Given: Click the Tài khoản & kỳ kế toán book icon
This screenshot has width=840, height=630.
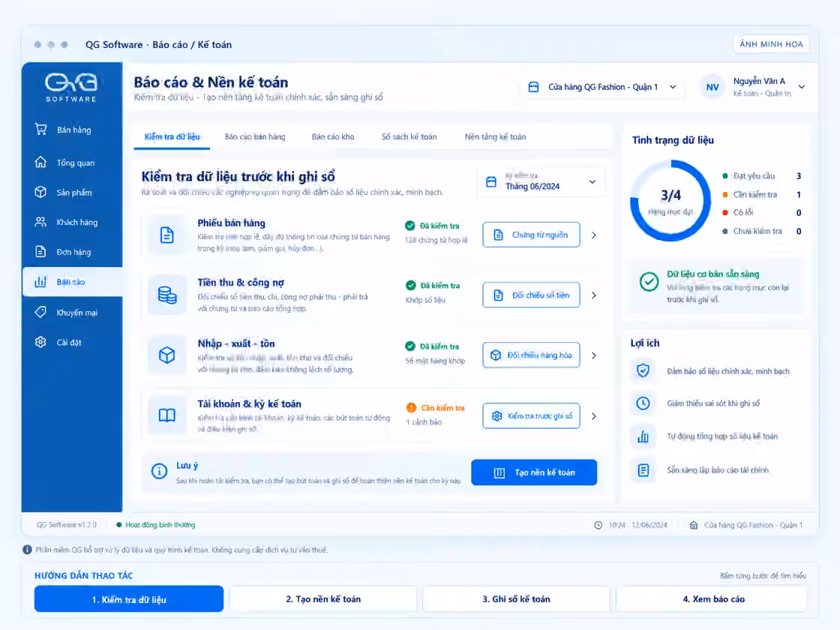Looking at the screenshot, I should pyautogui.click(x=167, y=415).
